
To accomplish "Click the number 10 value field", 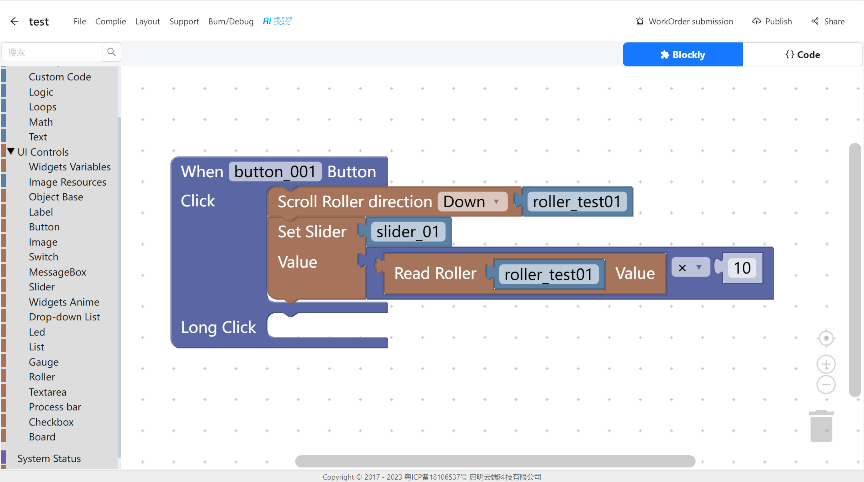I will (x=742, y=268).
